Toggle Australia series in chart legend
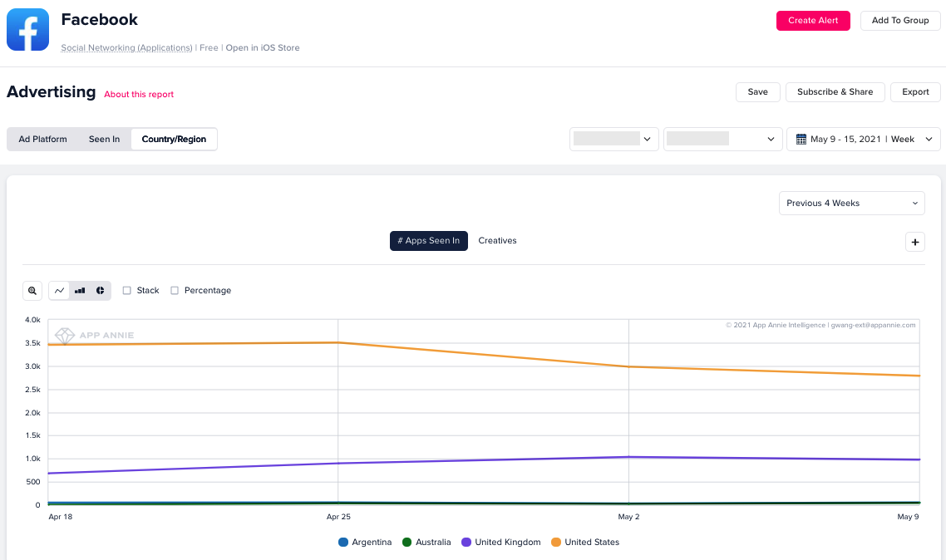This screenshot has width=946, height=560. pyautogui.click(x=426, y=542)
